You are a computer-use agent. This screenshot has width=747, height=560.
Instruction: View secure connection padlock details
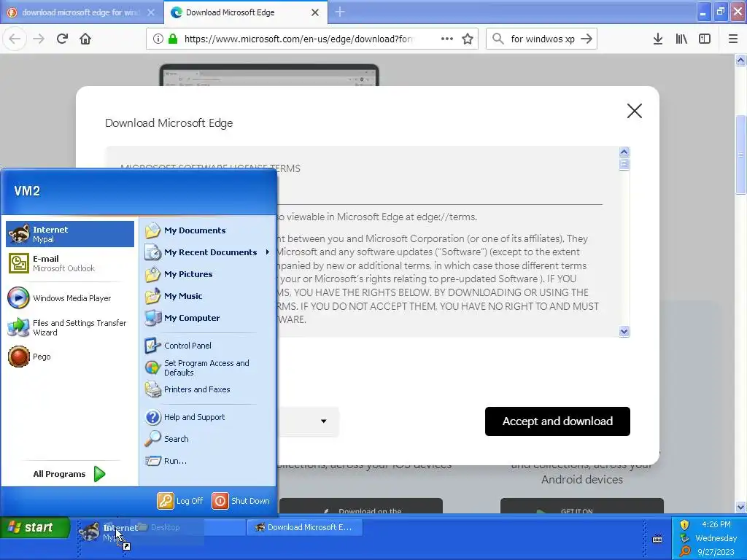[172, 39]
